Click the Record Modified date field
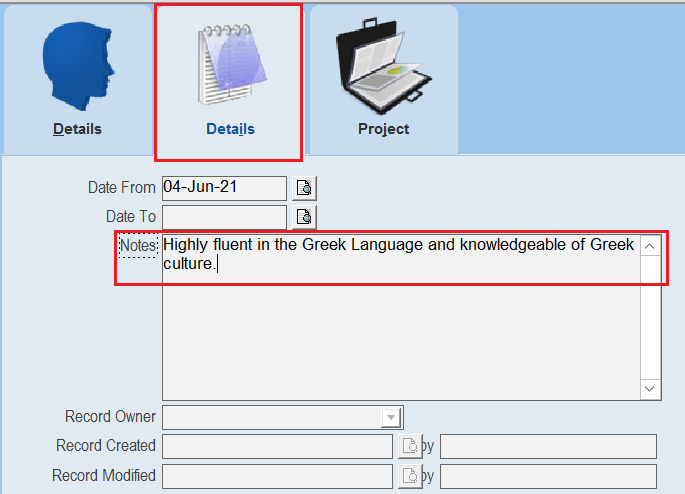The height and width of the screenshot is (494, 685). click(x=277, y=476)
